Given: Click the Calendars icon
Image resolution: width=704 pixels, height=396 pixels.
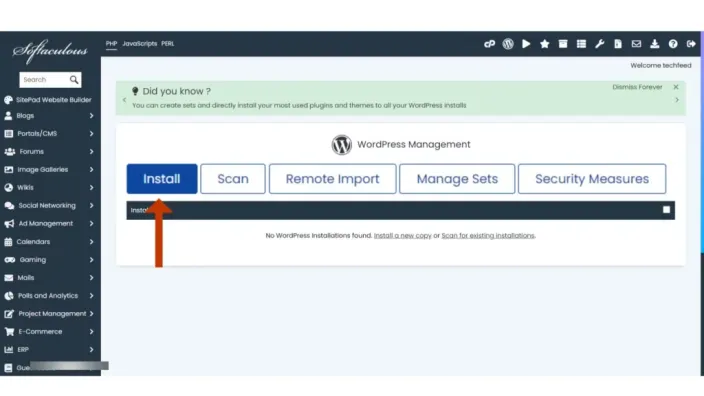Looking at the screenshot, I should coord(8,242).
